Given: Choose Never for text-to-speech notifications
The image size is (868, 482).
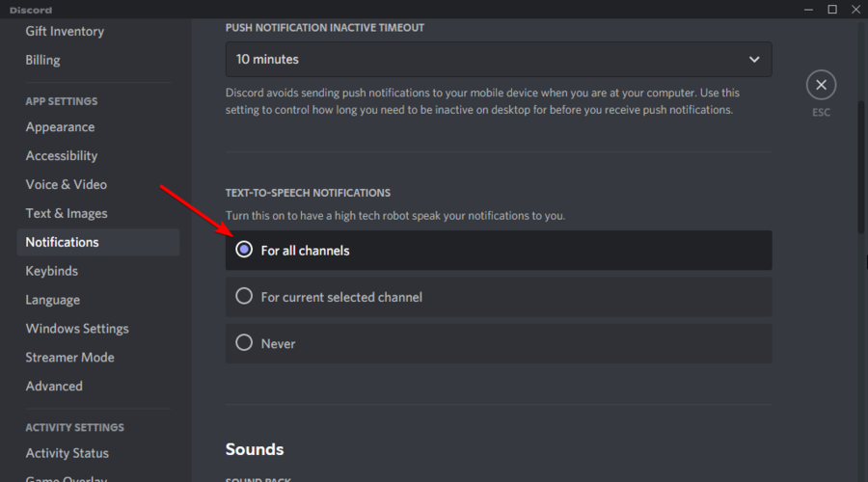Looking at the screenshot, I should [x=499, y=343].
